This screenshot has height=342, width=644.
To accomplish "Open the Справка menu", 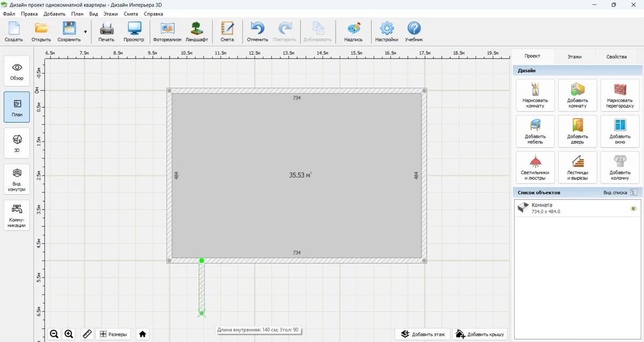I will pos(153,13).
